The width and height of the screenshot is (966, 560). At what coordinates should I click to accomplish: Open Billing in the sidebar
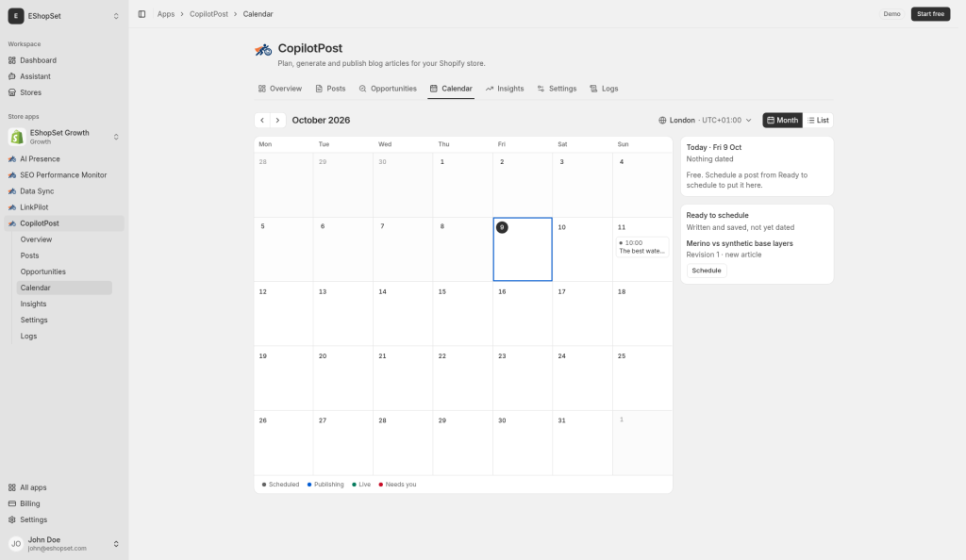(64, 503)
